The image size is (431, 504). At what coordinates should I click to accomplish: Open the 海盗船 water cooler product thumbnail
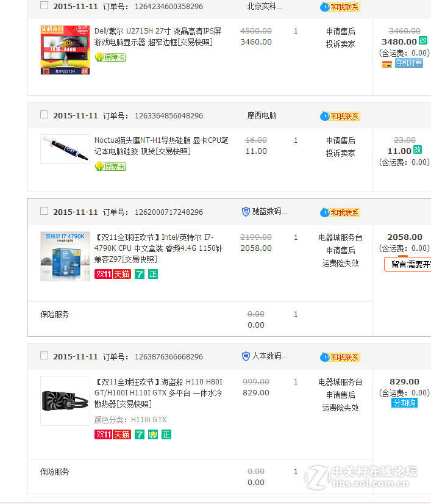click(65, 401)
